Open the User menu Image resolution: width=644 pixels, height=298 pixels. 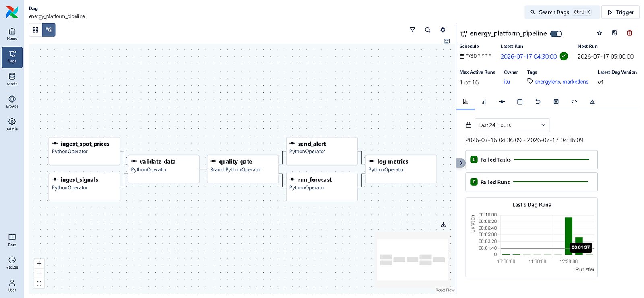click(12, 286)
